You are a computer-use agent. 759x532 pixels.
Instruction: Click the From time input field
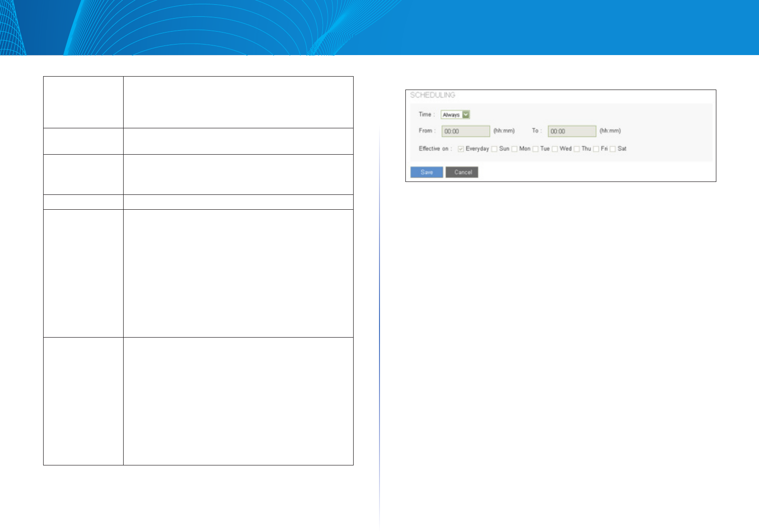[466, 131]
